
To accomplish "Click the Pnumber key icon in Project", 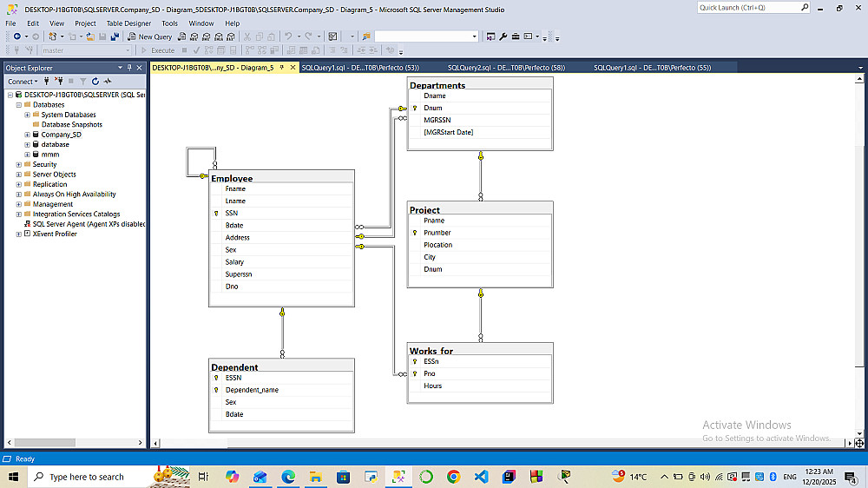I will pyautogui.click(x=415, y=233).
